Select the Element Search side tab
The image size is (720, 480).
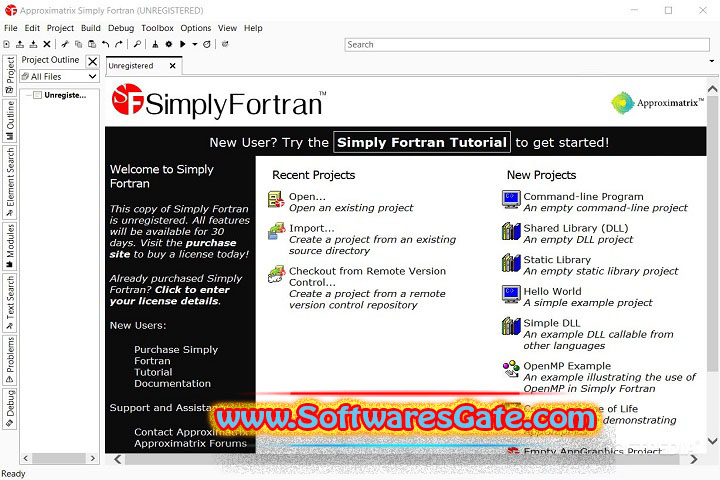pyautogui.click(x=10, y=182)
